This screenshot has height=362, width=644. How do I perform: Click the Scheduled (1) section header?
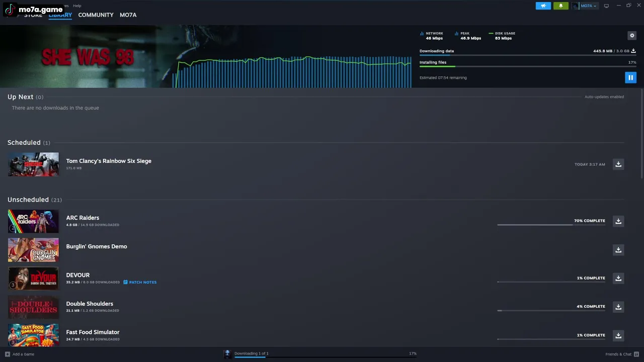click(29, 143)
